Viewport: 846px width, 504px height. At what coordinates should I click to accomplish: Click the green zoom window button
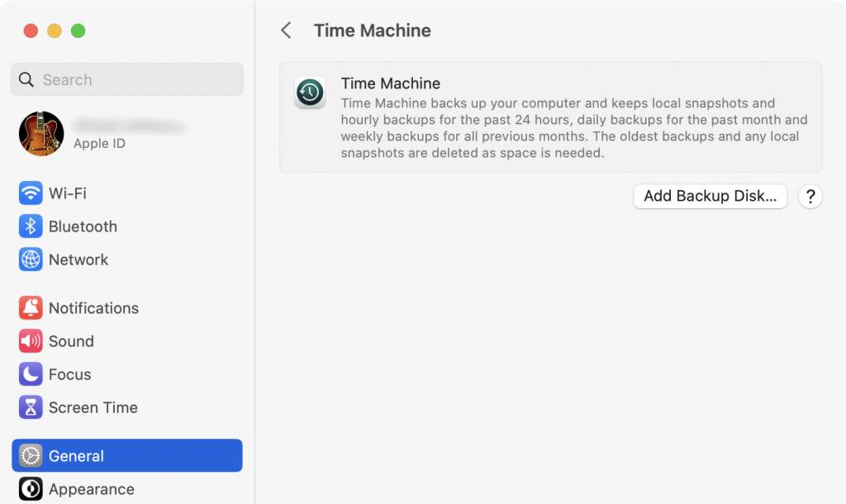coord(78,31)
